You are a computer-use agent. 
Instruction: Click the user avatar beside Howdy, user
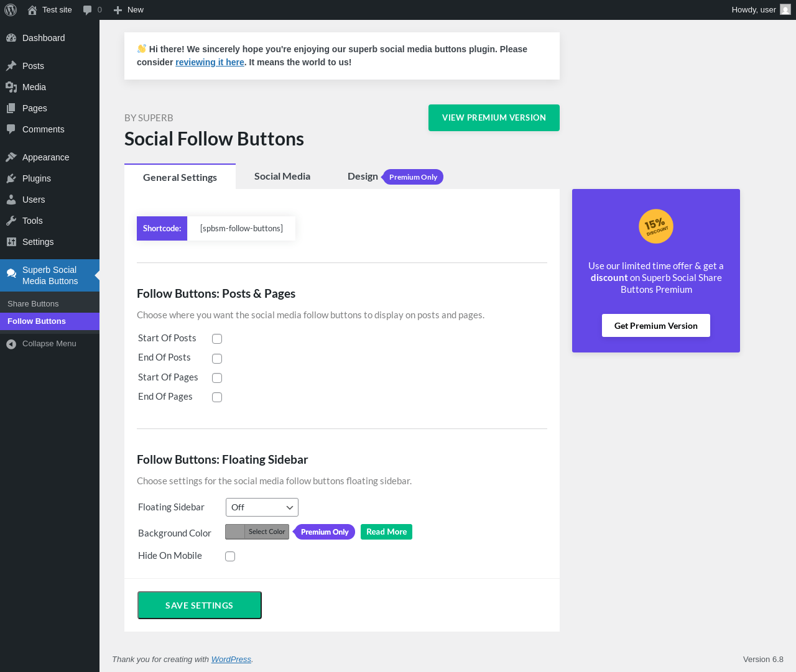(785, 10)
